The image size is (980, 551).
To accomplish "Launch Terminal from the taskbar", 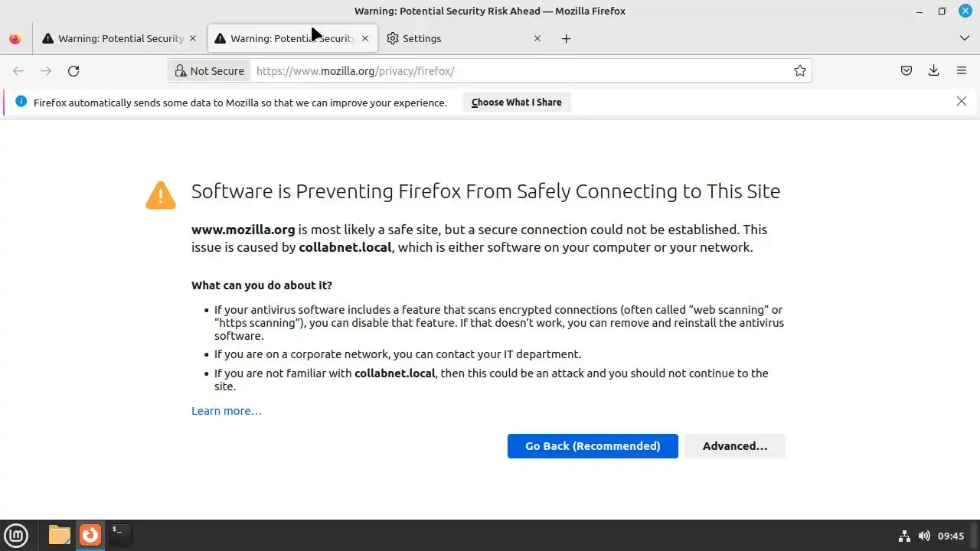I will pyautogui.click(x=120, y=534).
